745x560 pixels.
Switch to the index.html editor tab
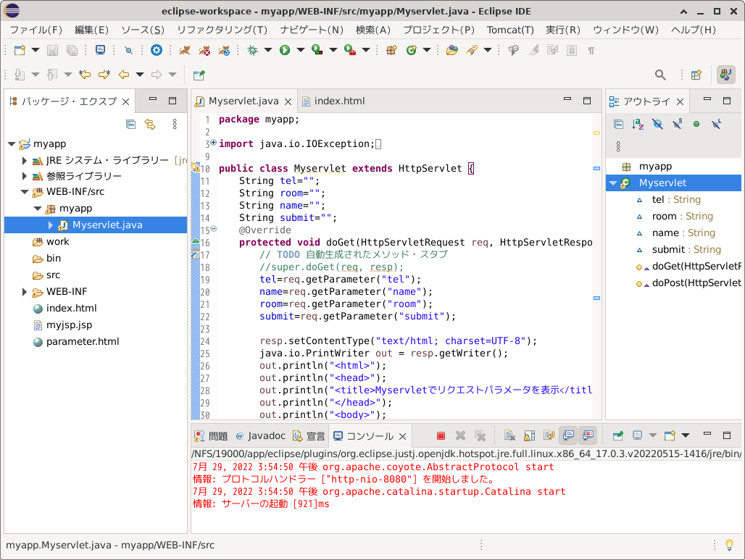[x=334, y=101]
